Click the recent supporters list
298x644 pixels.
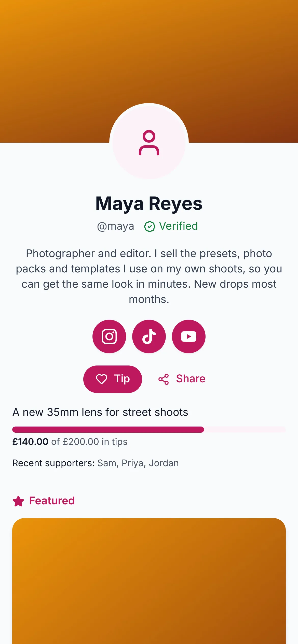point(96,463)
